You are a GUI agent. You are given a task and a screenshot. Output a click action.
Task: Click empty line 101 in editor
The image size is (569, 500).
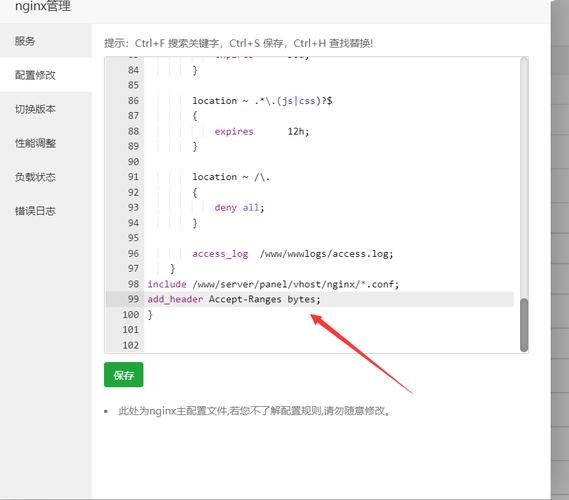click(x=330, y=330)
